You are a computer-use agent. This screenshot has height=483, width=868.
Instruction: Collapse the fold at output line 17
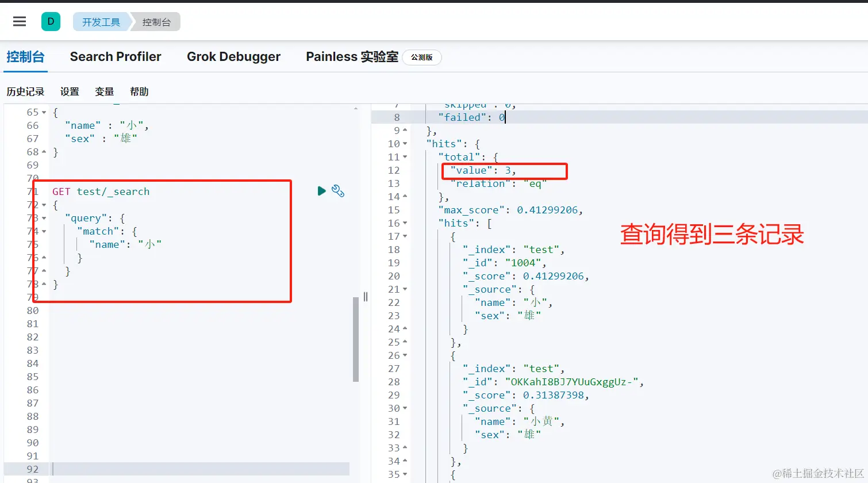click(405, 236)
